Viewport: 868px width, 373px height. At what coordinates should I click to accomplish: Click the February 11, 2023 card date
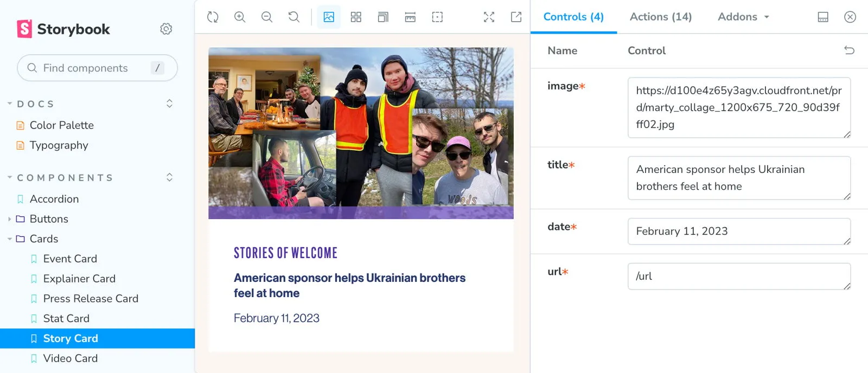tap(277, 318)
